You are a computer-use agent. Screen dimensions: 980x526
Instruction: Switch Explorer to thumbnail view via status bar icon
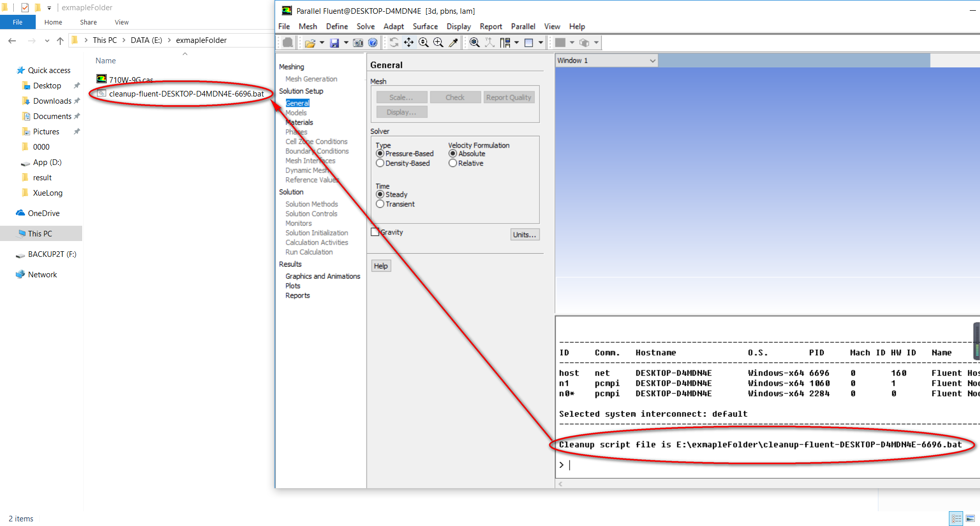[970, 518]
